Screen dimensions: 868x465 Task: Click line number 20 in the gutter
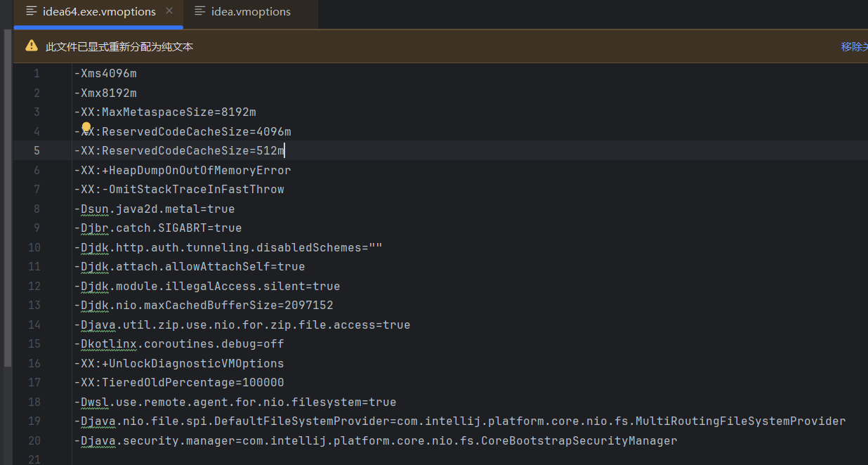(34, 440)
